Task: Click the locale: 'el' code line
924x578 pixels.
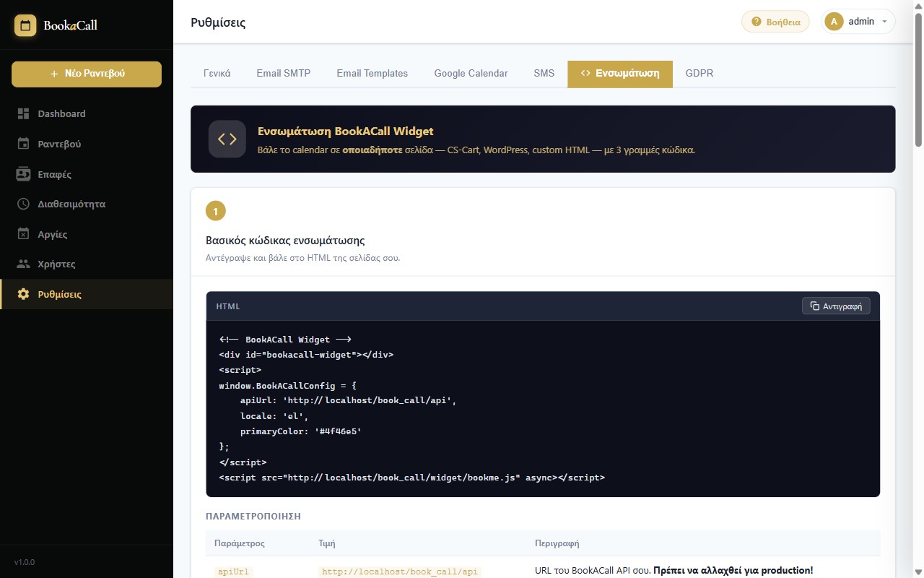Action: pyautogui.click(x=274, y=416)
